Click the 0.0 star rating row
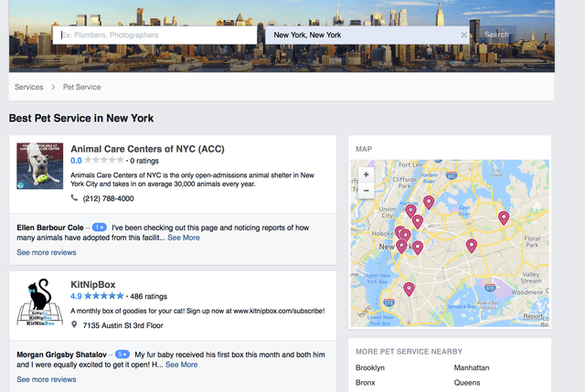Image resolution: width=585 pixels, height=392 pixels. (97, 161)
